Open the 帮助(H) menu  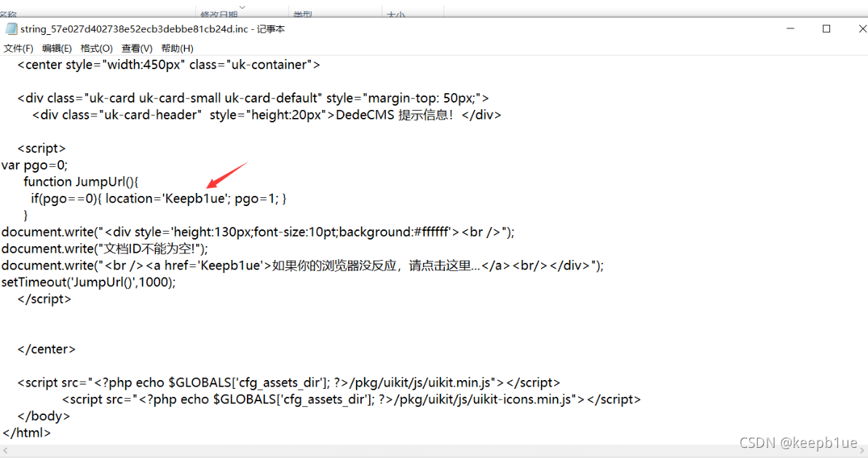177,48
